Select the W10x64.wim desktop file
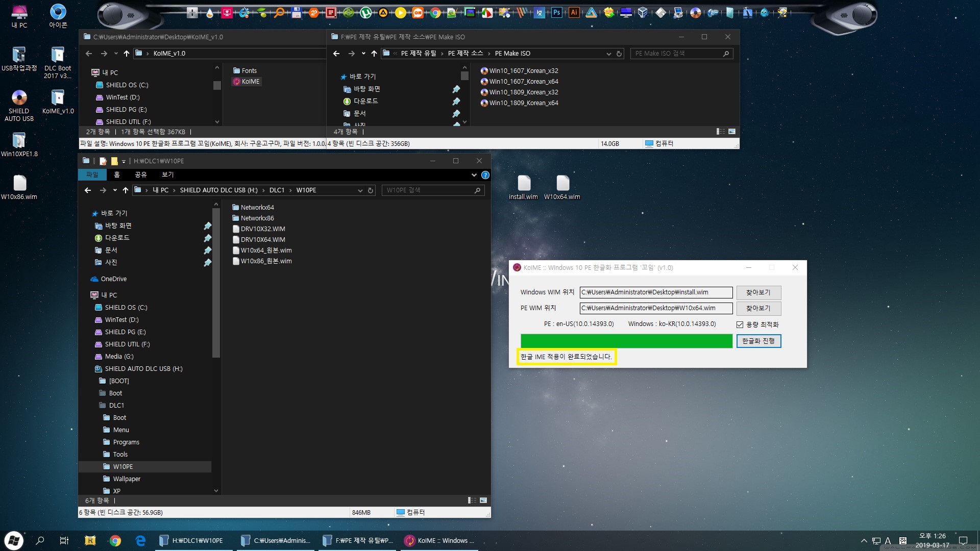This screenshot has height=551, width=980. tap(562, 188)
